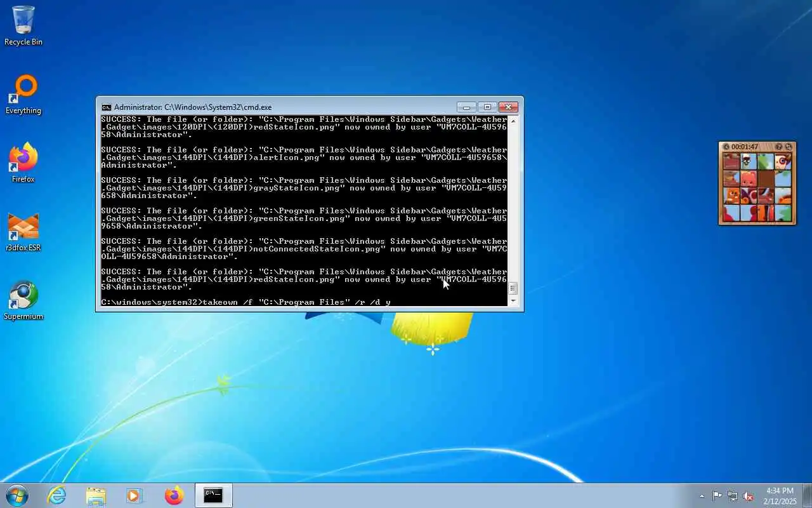Viewport: 812px width, 508px height.
Task: Click the 'alertIcon.png' output line
Action: click(x=304, y=157)
